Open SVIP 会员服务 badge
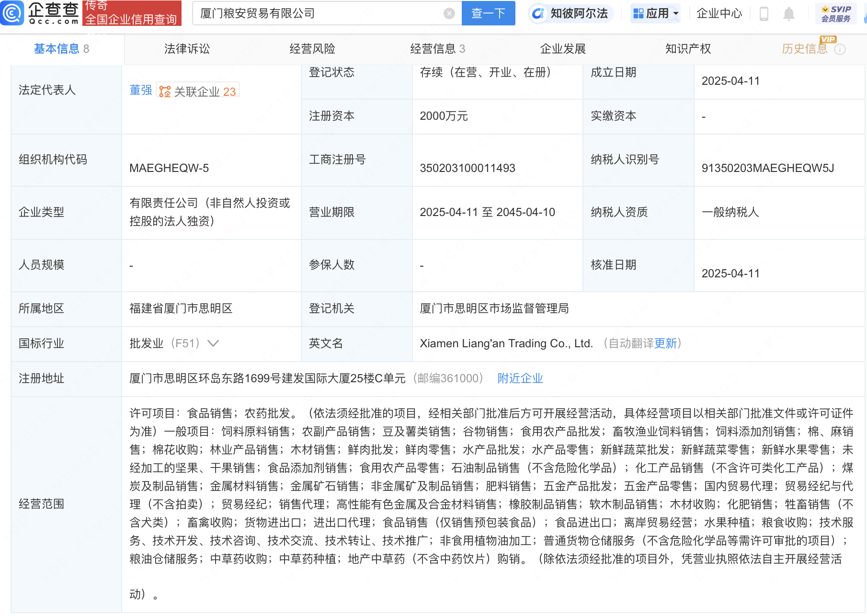867x616 pixels. (x=836, y=13)
